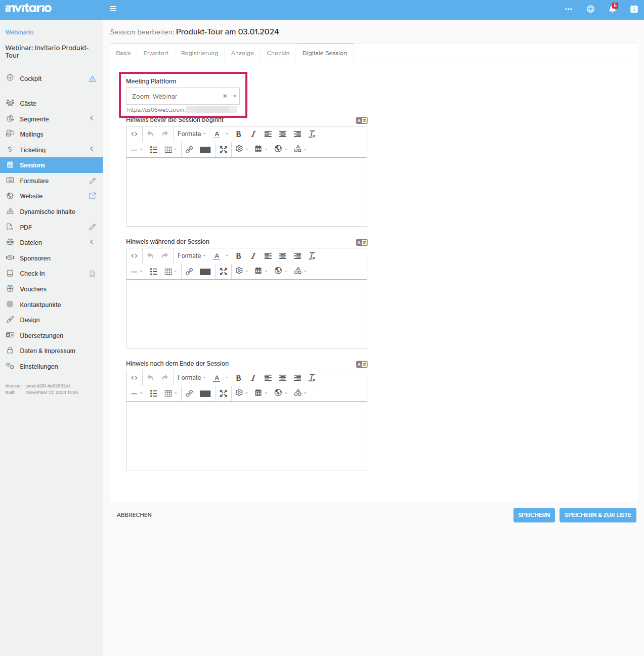Switch to the Checkin tab
This screenshot has height=656, width=644.
coord(278,53)
